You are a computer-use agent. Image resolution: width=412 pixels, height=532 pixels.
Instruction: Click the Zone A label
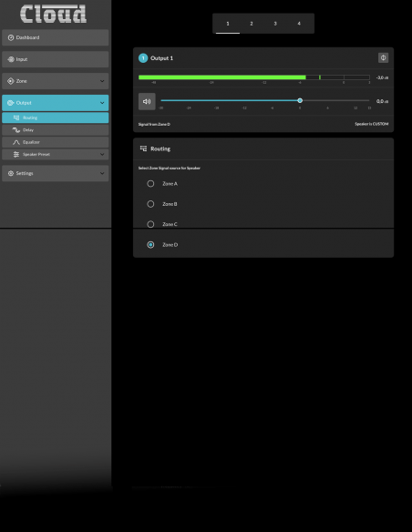coord(170,184)
